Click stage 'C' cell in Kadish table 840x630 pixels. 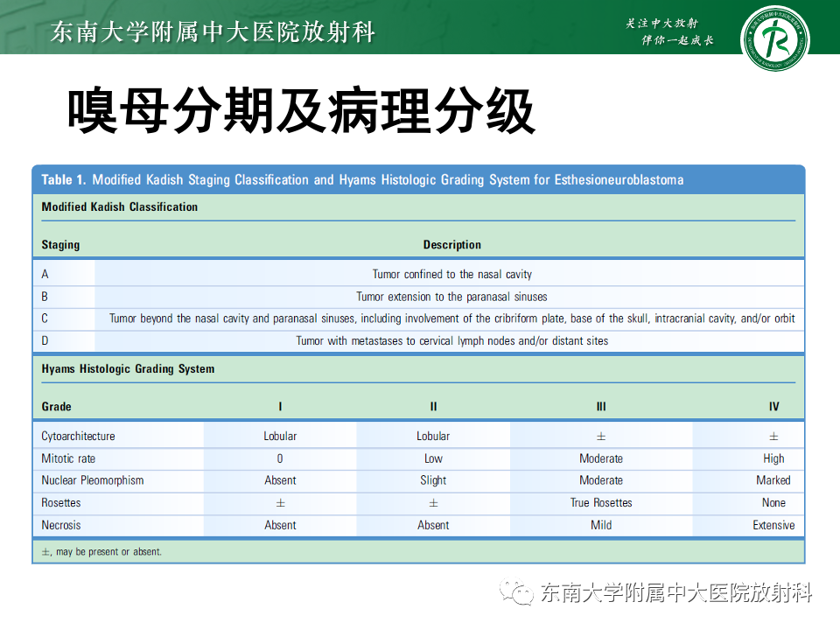[45, 318]
